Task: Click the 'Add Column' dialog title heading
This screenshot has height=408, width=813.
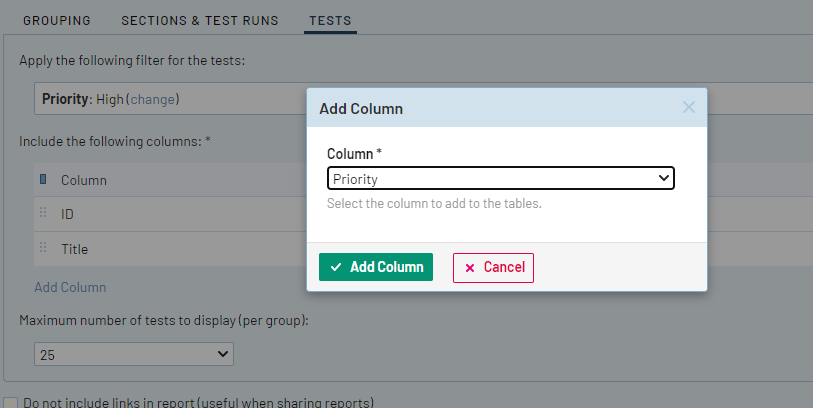Action: click(361, 108)
